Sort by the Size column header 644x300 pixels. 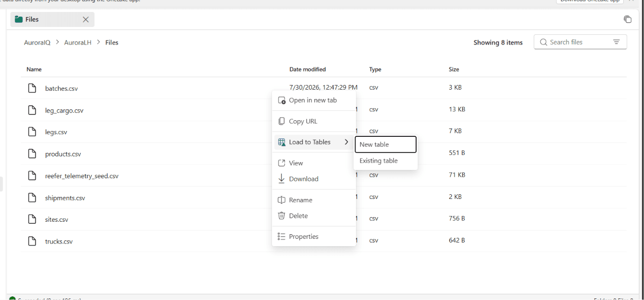click(x=454, y=69)
